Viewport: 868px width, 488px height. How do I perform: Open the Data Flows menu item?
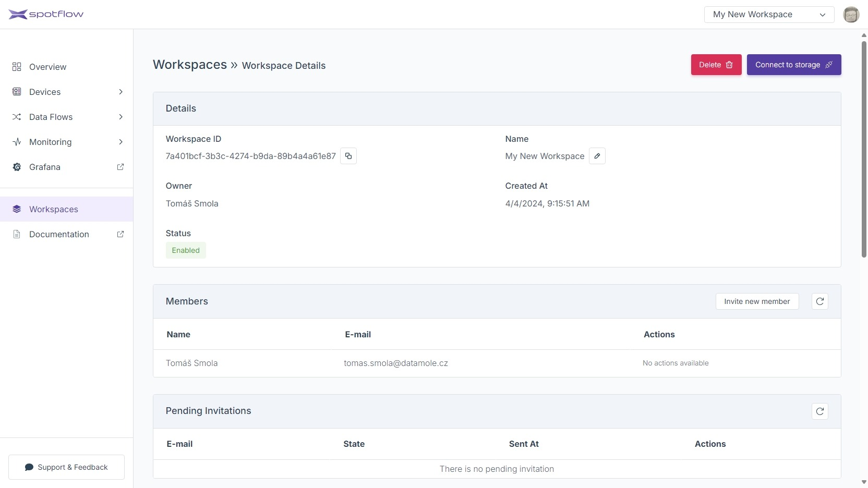67,117
